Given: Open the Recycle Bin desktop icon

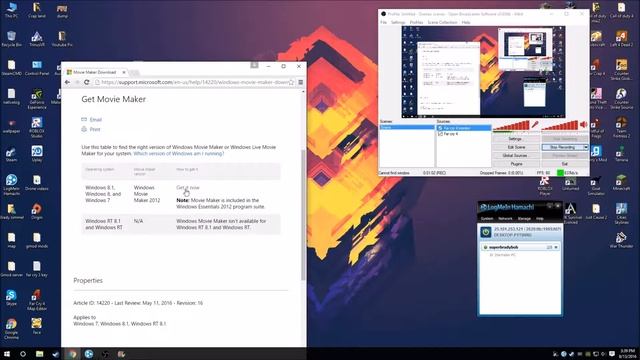Looking at the screenshot, I should 11,38.
